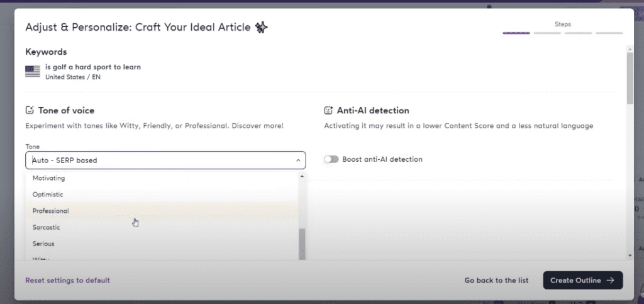This screenshot has height=304, width=644.
Task: Enable the Boost anti-AI detection switch
Action: [331, 159]
